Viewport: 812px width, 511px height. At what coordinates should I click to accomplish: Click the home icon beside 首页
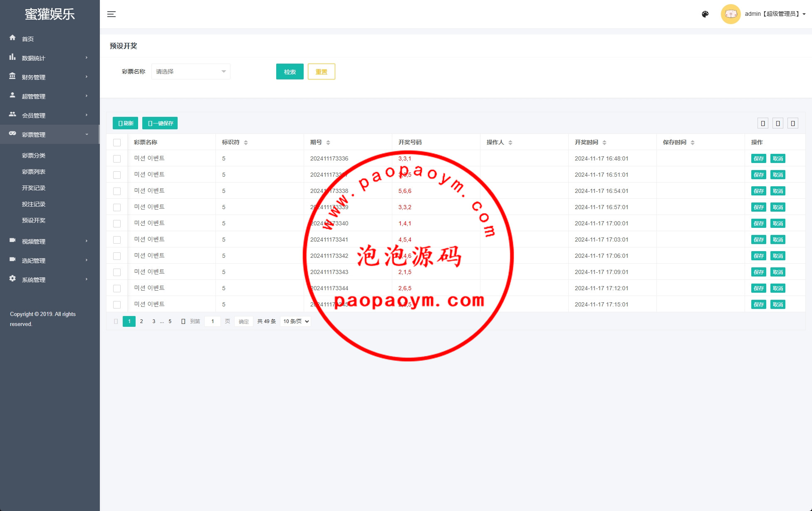click(12, 38)
